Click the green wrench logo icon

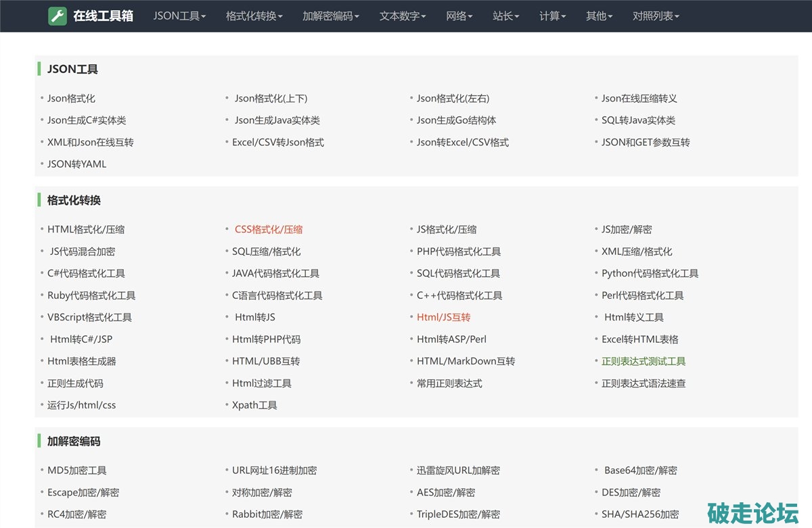coord(58,16)
